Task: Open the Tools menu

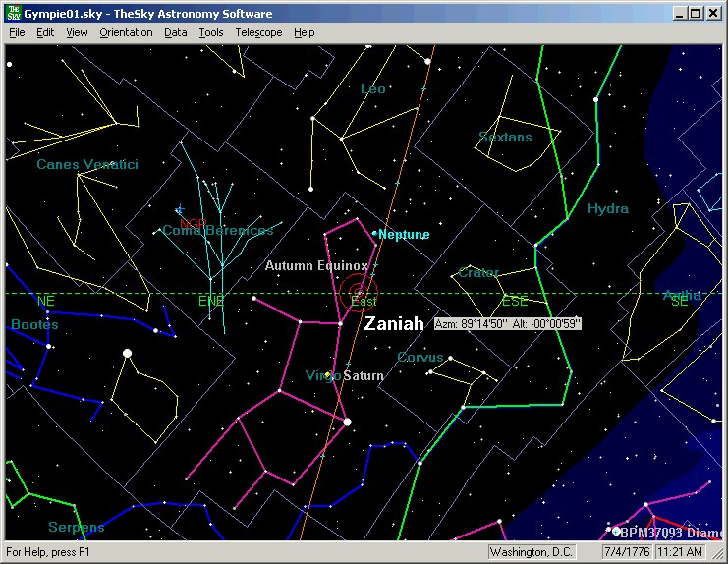Action: click(210, 32)
